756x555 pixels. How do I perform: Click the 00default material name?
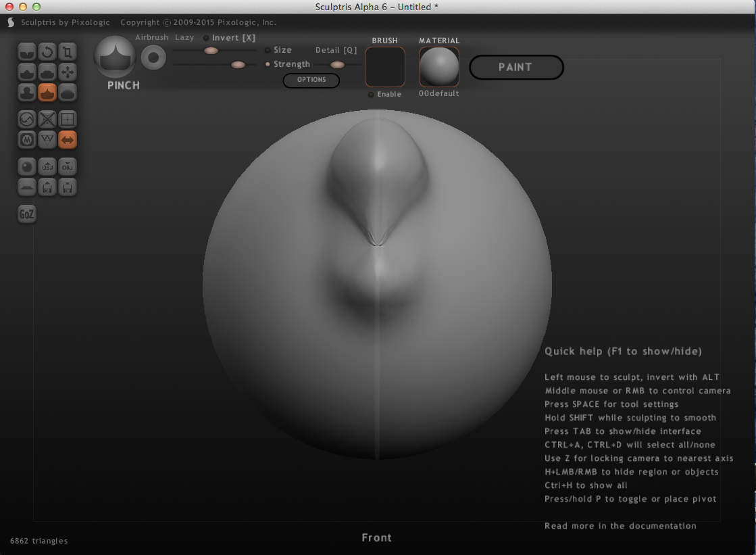[438, 93]
